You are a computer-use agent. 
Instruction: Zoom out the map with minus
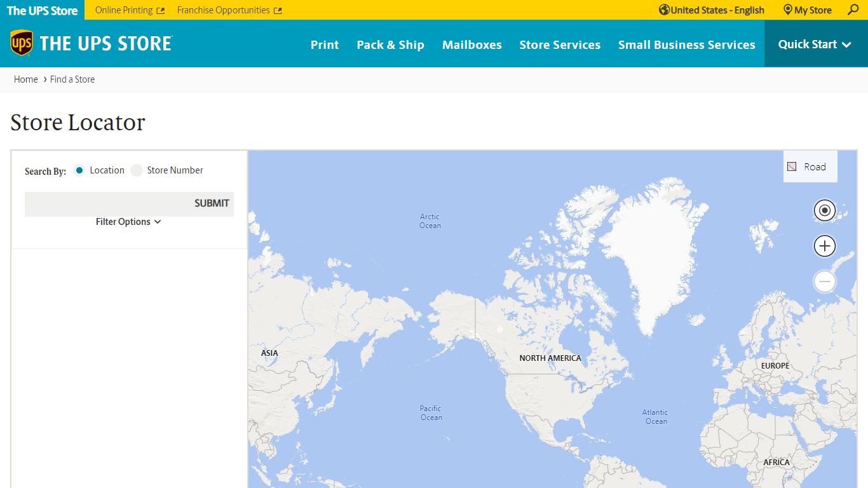pos(825,281)
